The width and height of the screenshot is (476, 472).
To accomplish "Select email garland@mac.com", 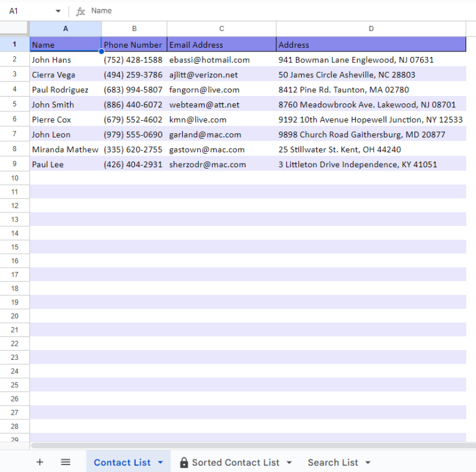I will pyautogui.click(x=222, y=134).
